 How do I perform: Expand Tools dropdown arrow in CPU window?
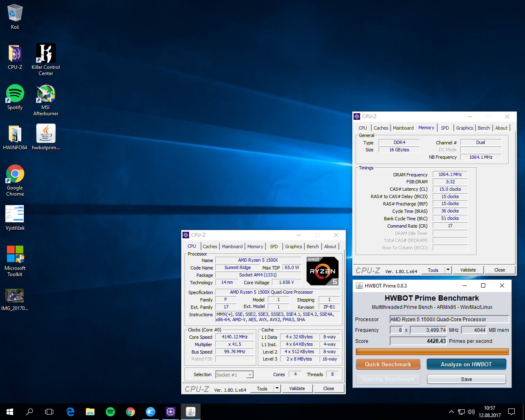[x=277, y=388]
